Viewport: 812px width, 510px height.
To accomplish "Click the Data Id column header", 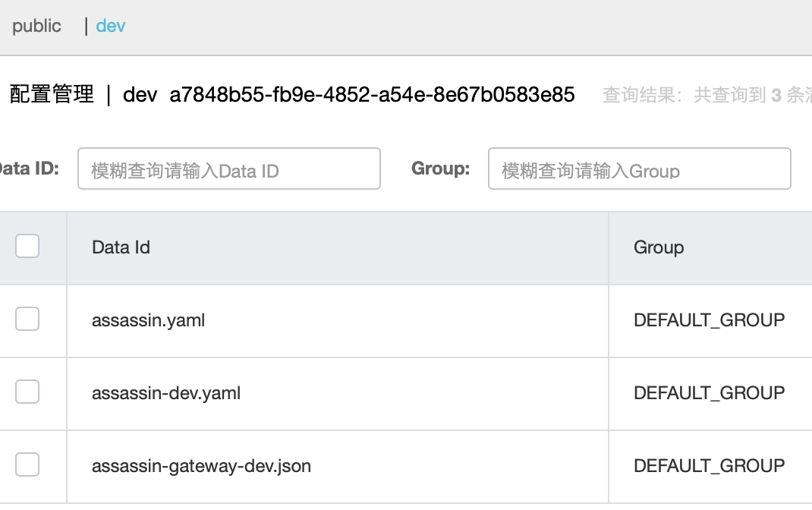I will coord(121,247).
